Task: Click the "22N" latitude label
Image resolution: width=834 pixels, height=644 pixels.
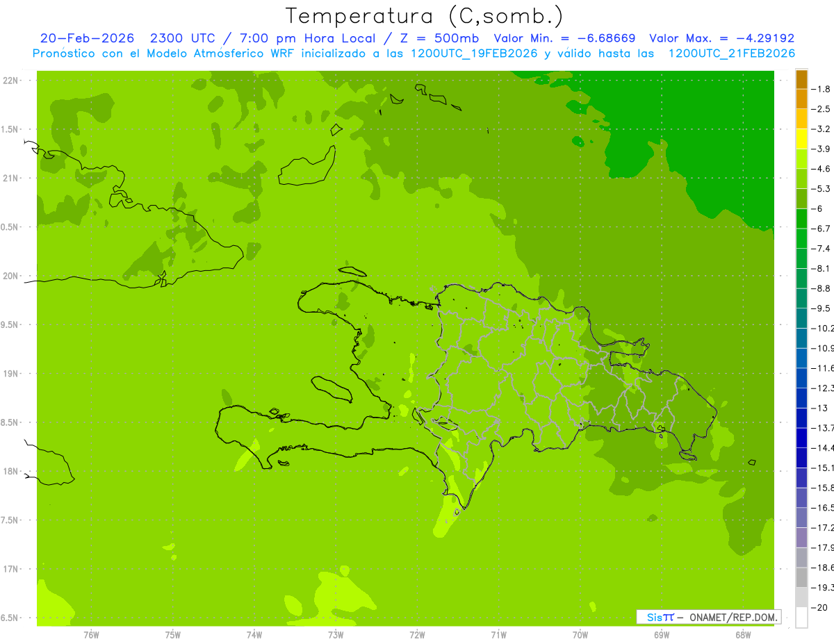Action: (12, 81)
